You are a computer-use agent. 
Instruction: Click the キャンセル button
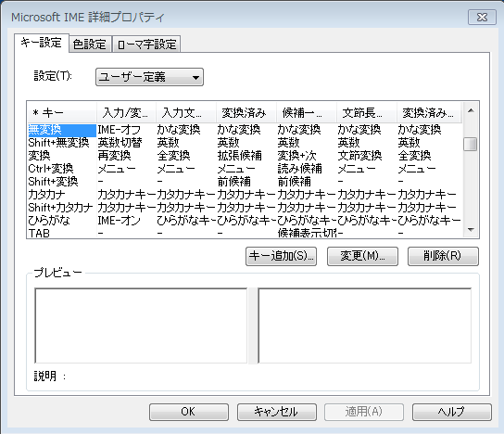coord(277,412)
